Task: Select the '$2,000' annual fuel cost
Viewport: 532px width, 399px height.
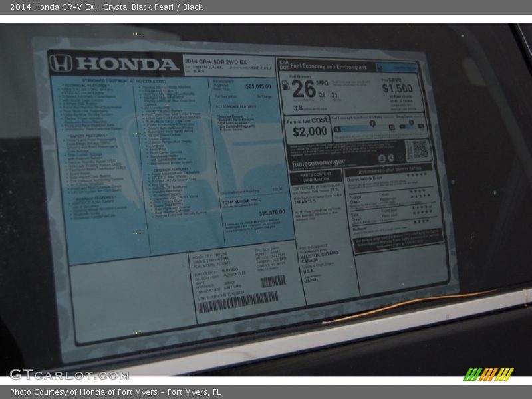Action: tap(310, 131)
